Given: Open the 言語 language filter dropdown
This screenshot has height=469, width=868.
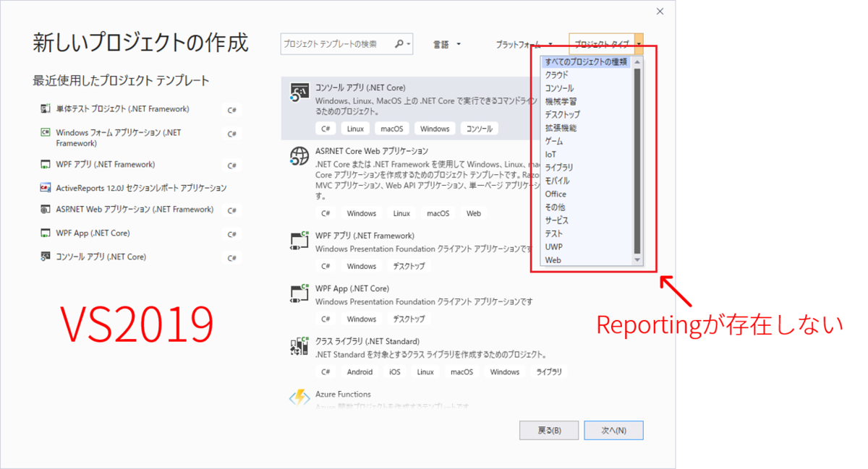Looking at the screenshot, I should point(447,44).
